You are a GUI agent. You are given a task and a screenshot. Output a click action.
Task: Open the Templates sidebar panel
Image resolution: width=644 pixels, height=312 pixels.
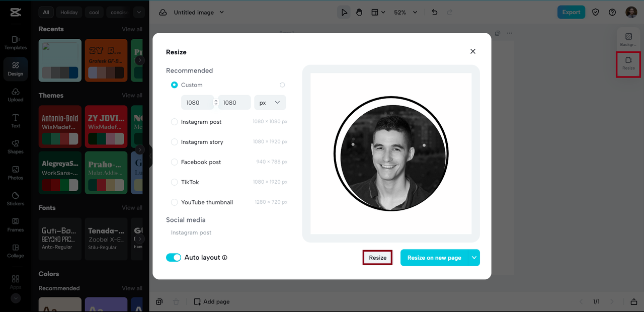15,43
